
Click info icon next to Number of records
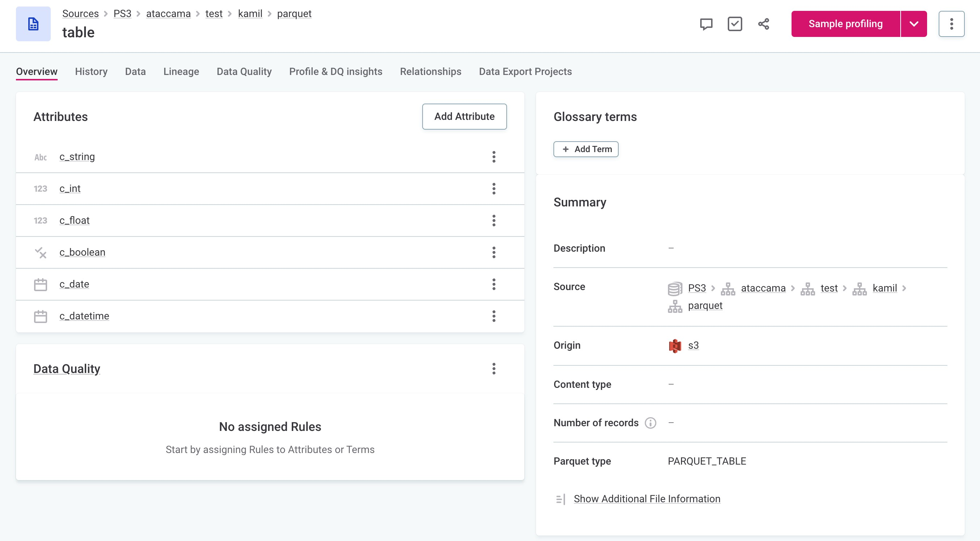click(650, 423)
